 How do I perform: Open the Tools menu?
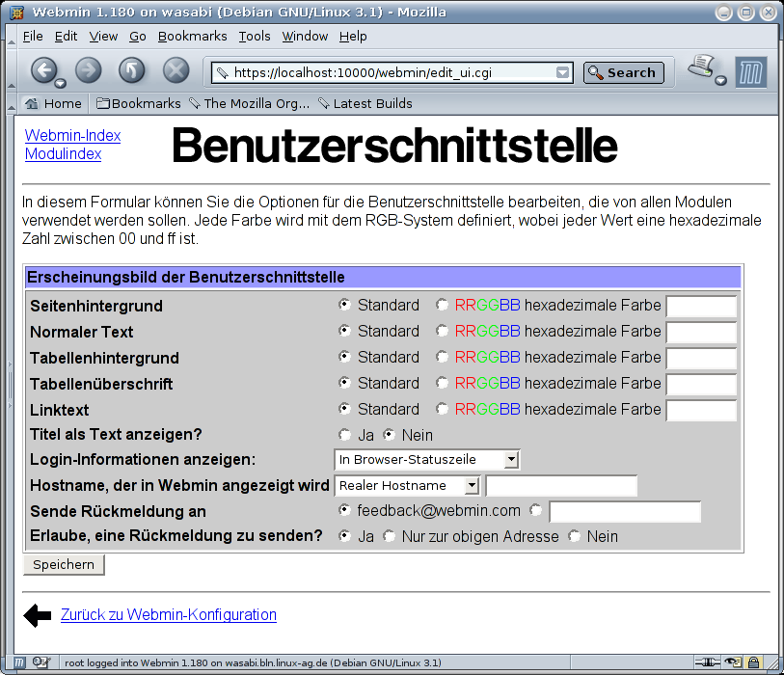tap(255, 36)
